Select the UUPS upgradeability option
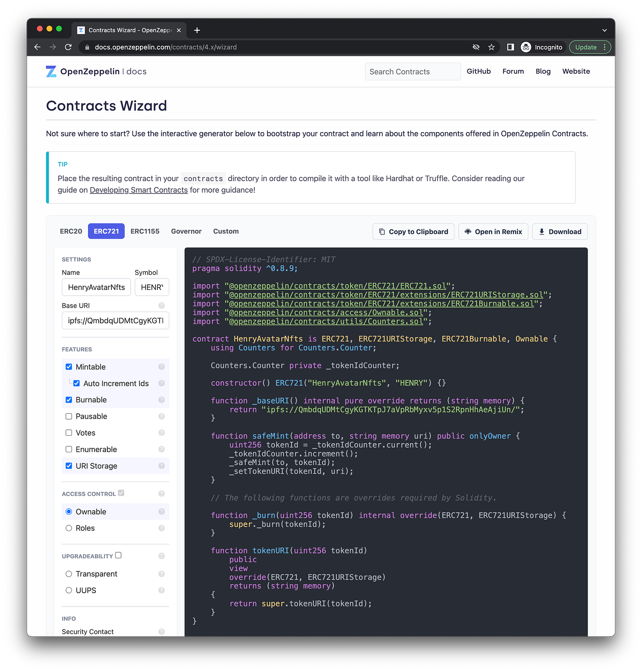The height and width of the screenshot is (672, 642). (69, 591)
